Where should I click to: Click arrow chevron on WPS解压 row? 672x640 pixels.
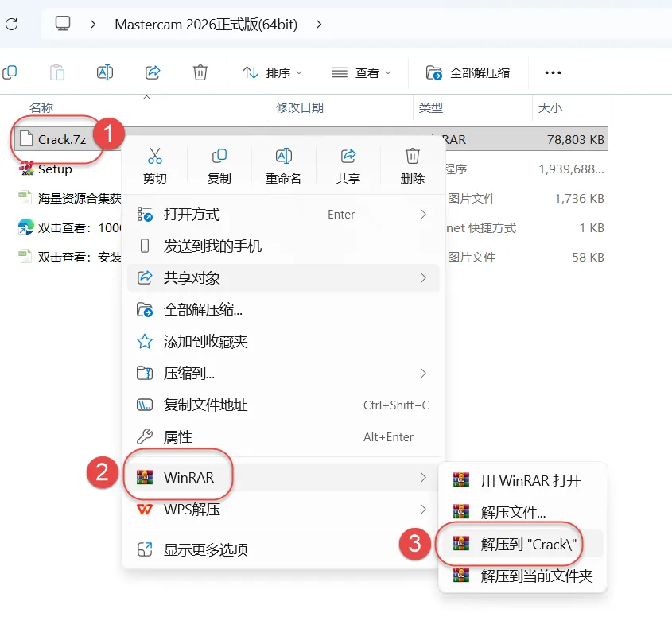point(423,510)
